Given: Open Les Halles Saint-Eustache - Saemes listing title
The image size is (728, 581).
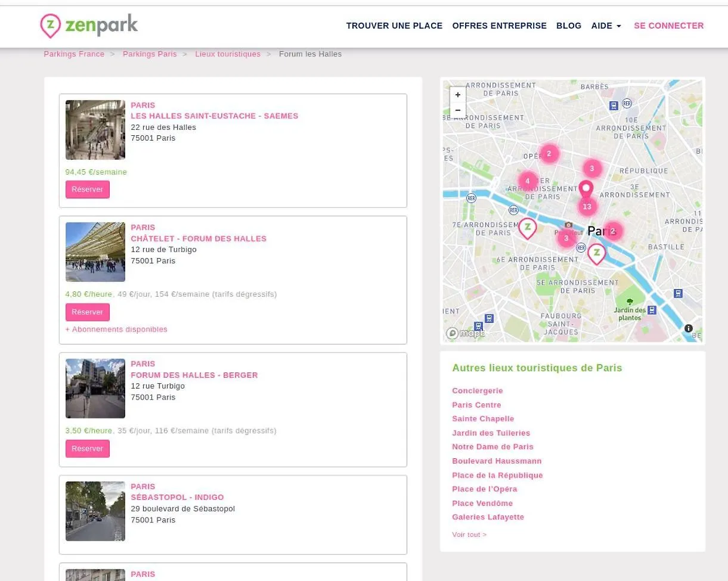Looking at the screenshot, I should click(215, 116).
